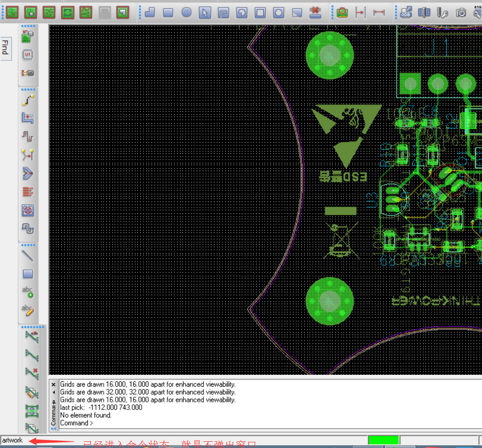Image resolution: width=482 pixels, height=448 pixels.
Task: Click the red dimension datum icon
Action: [x=360, y=13]
